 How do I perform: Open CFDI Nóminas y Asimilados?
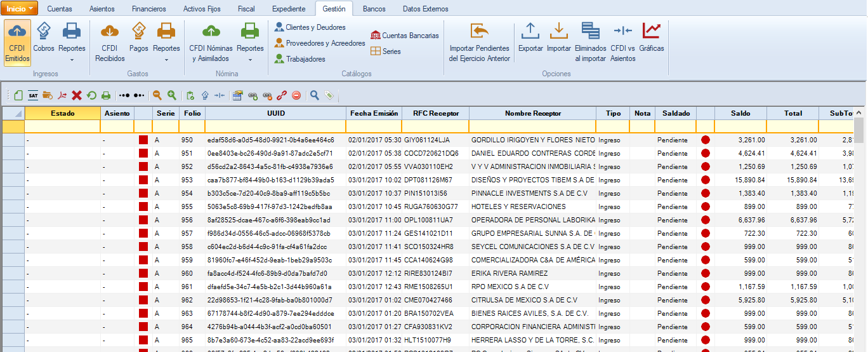(211, 43)
